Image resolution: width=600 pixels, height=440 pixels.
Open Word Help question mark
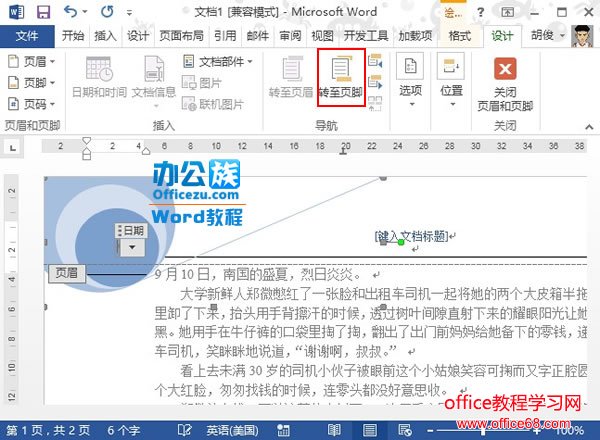coord(480,13)
